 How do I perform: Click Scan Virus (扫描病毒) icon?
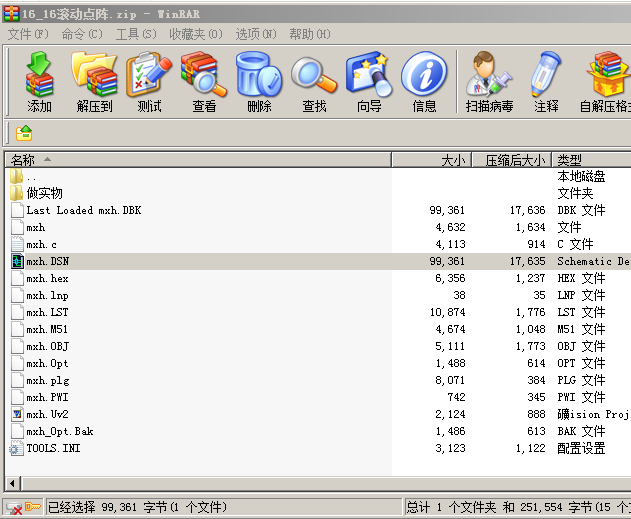(x=489, y=75)
